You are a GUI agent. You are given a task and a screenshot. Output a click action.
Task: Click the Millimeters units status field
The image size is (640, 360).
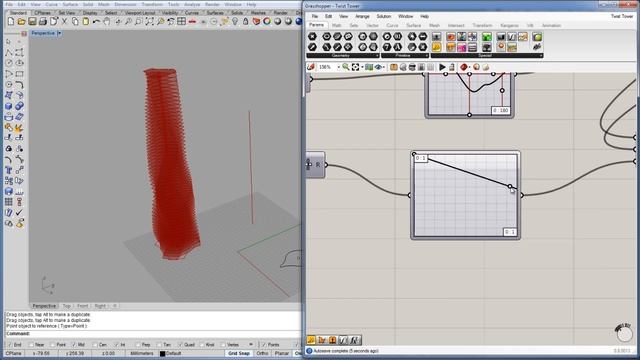pyautogui.click(x=141, y=353)
